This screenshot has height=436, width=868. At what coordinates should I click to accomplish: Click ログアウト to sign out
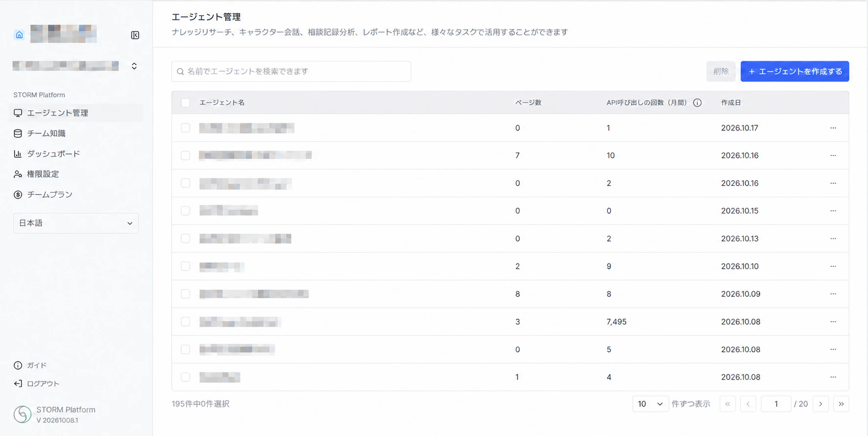tap(37, 384)
